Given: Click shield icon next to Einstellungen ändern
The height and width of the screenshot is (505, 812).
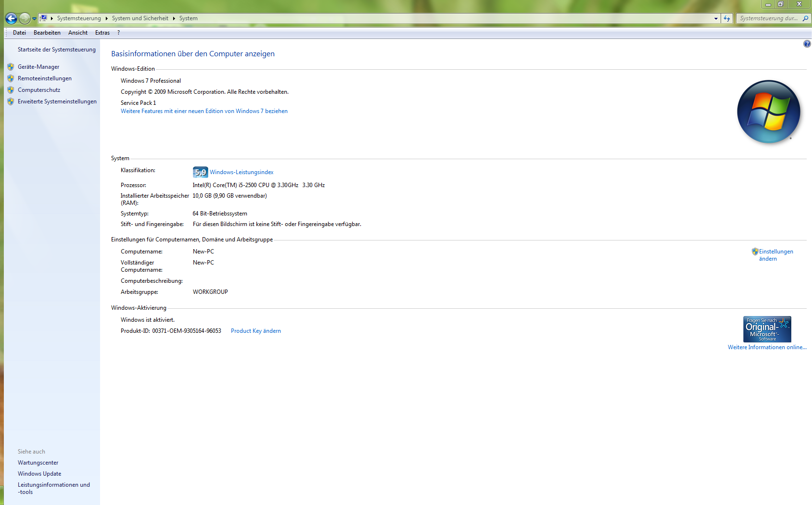Looking at the screenshot, I should (x=755, y=252).
